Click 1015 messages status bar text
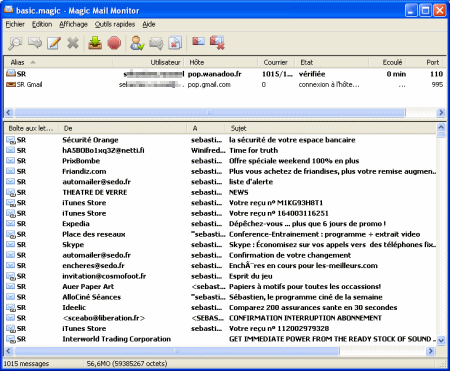 26,363
